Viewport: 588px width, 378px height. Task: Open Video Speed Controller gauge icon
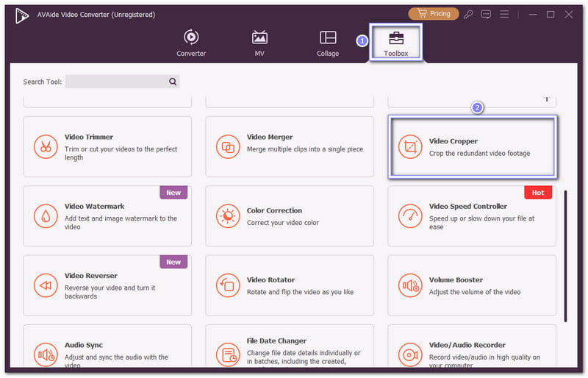point(410,216)
